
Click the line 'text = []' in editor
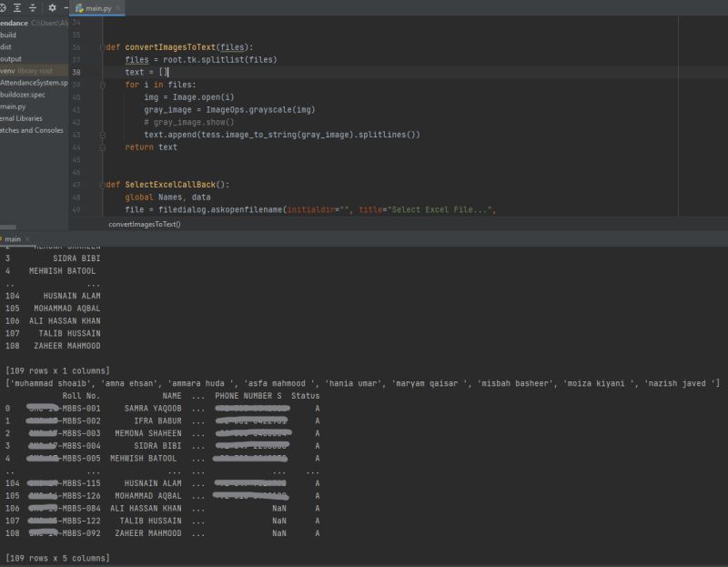coord(146,73)
